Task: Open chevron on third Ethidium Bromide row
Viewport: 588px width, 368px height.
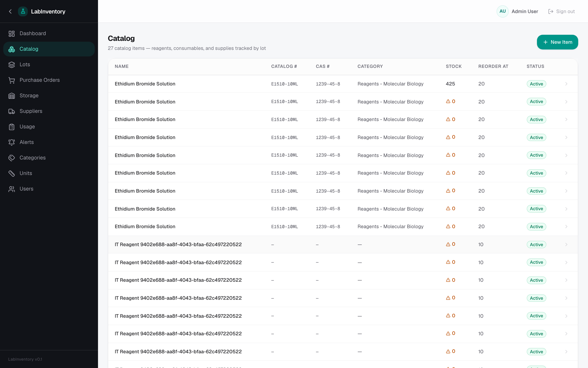Action: tap(566, 120)
